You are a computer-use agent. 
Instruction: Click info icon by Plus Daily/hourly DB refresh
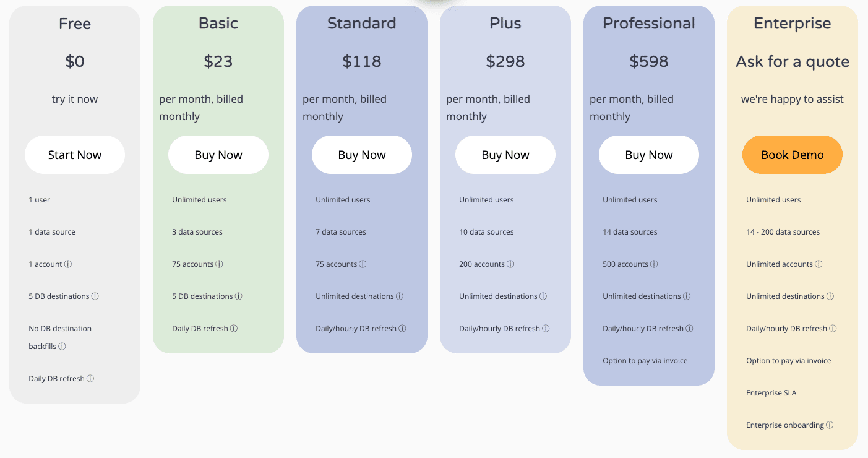[546, 329]
